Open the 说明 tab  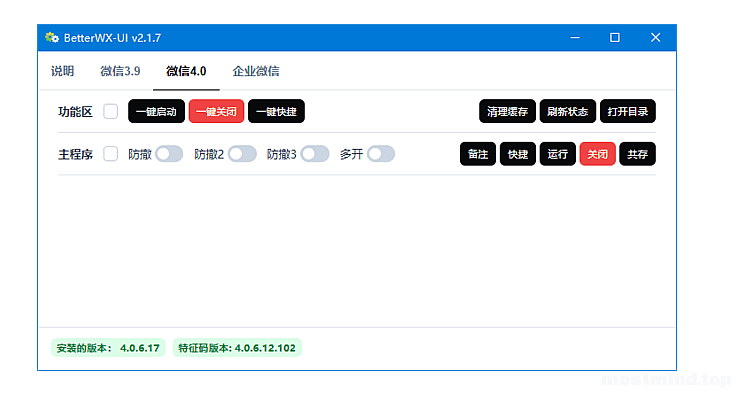(62, 71)
